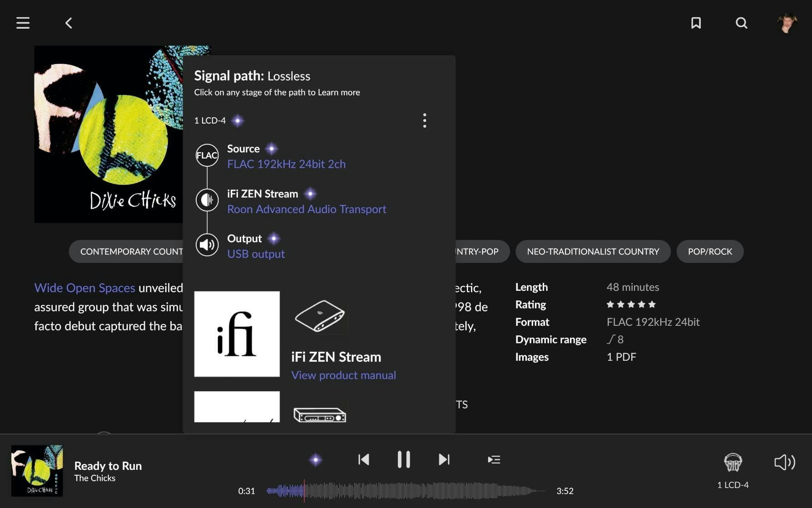Open the hamburger navigation menu
The height and width of the screenshot is (508, 812).
point(23,23)
